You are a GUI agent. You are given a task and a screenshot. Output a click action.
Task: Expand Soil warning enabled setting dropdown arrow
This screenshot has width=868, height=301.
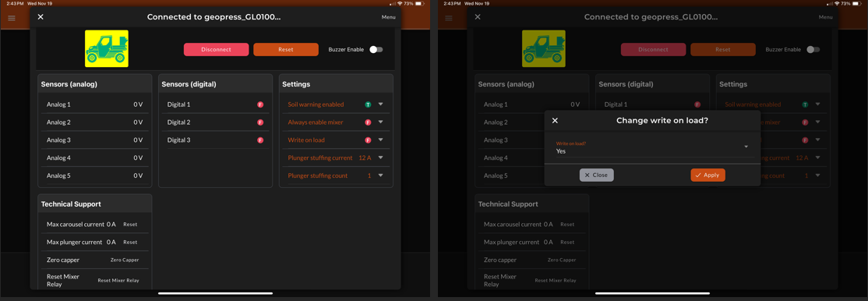pos(381,104)
